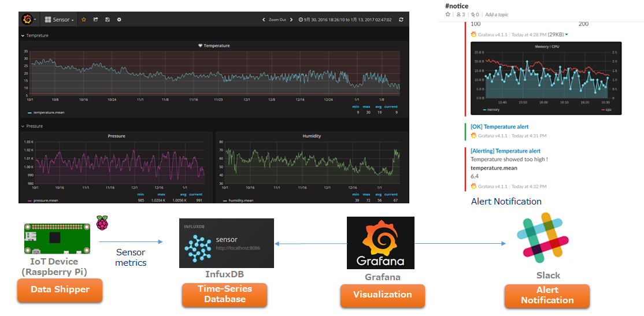Screen dimensions: 644x316
Task: Click the InfluxDB node-graph logo
Action: (x=198, y=248)
